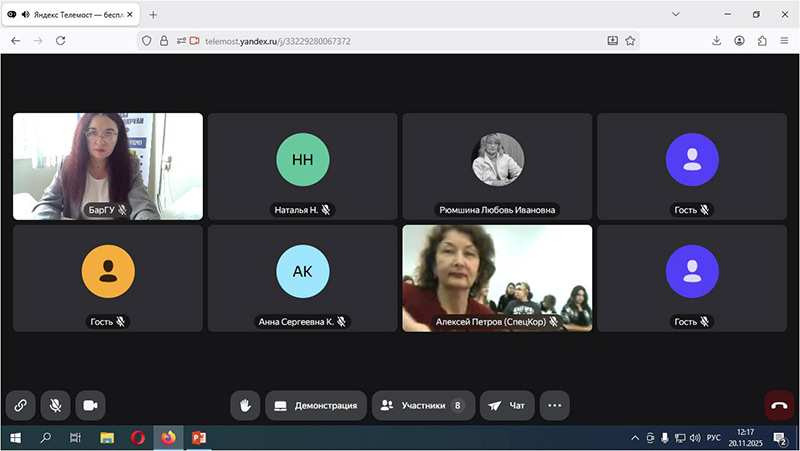End the call with the red hang-up button

(780, 405)
